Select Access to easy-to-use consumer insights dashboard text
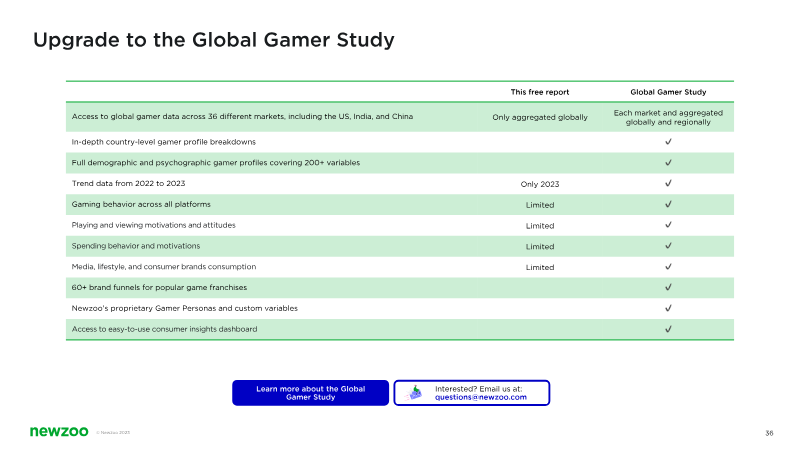Viewport: 800px width, 450px height. [164, 330]
